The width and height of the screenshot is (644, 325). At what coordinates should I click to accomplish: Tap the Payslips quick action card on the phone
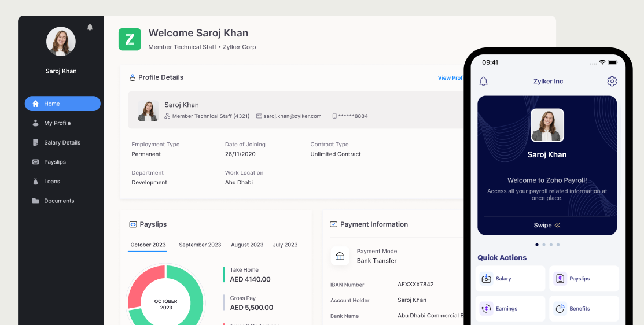(x=584, y=279)
